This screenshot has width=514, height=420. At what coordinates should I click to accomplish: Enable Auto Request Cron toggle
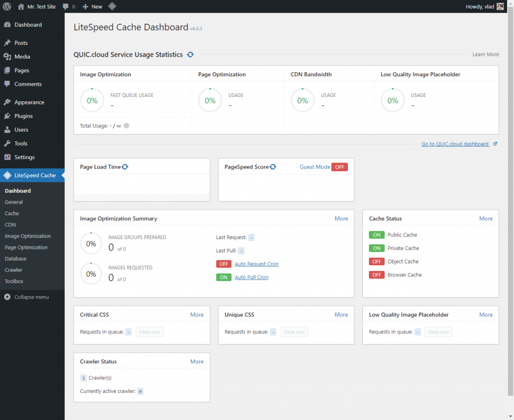pyautogui.click(x=223, y=263)
